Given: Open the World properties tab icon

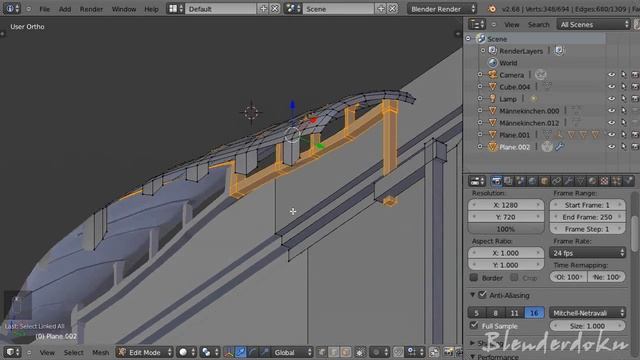Looking at the screenshot, I should click(532, 181).
